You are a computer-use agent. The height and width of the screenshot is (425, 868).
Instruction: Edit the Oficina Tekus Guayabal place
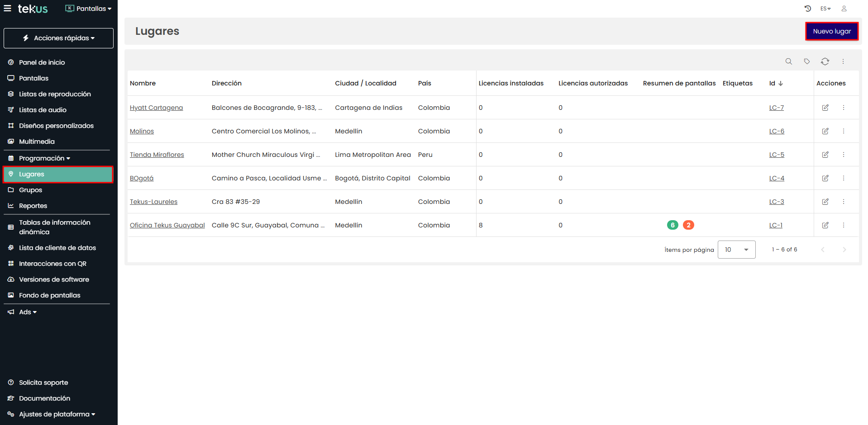coord(825,225)
